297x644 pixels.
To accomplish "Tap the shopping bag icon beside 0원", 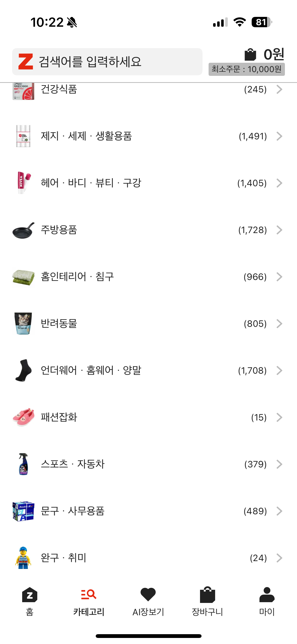I will (250, 54).
